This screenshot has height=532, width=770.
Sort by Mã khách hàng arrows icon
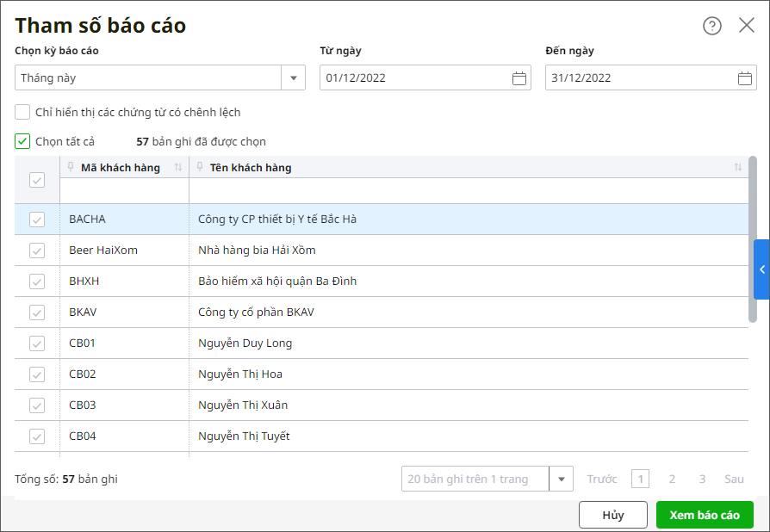(x=178, y=168)
